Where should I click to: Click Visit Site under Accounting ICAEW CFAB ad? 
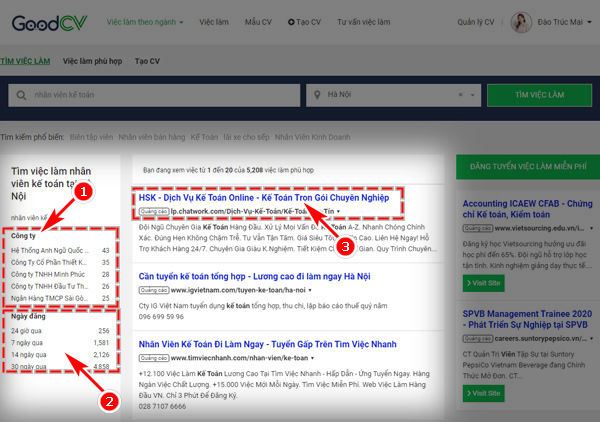coord(482,282)
